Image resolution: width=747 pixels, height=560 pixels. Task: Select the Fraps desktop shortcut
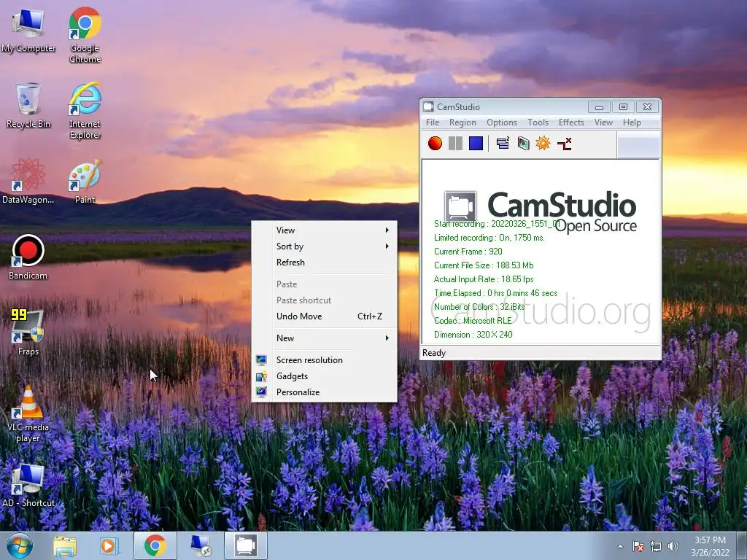point(28,332)
